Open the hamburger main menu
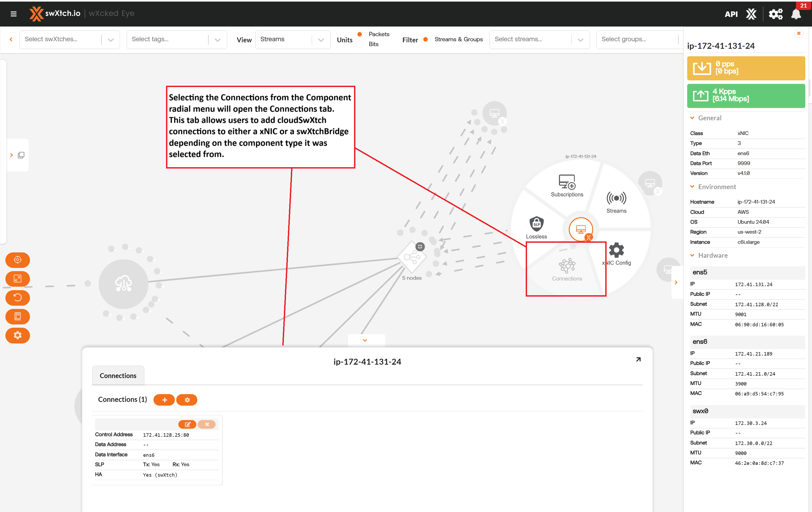 (13, 14)
